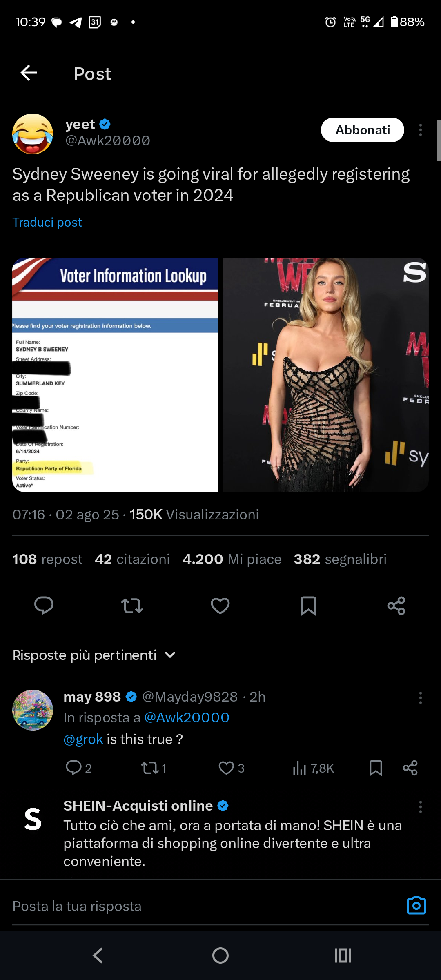The image size is (441, 980).
Task: Subscribe with the Abbonati button
Action: [363, 130]
